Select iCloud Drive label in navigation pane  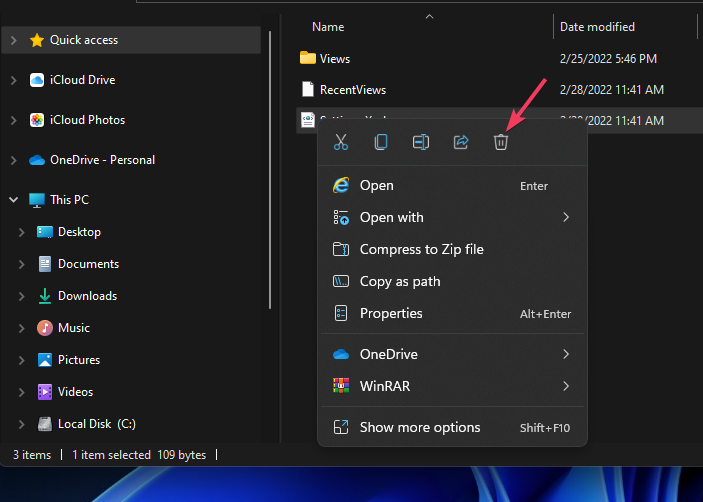click(82, 80)
